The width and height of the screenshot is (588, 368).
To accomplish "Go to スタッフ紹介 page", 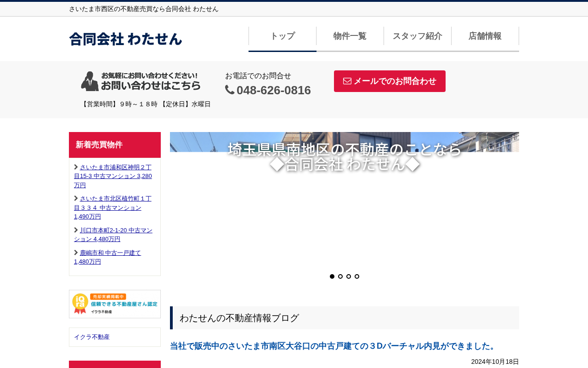I will [418, 36].
